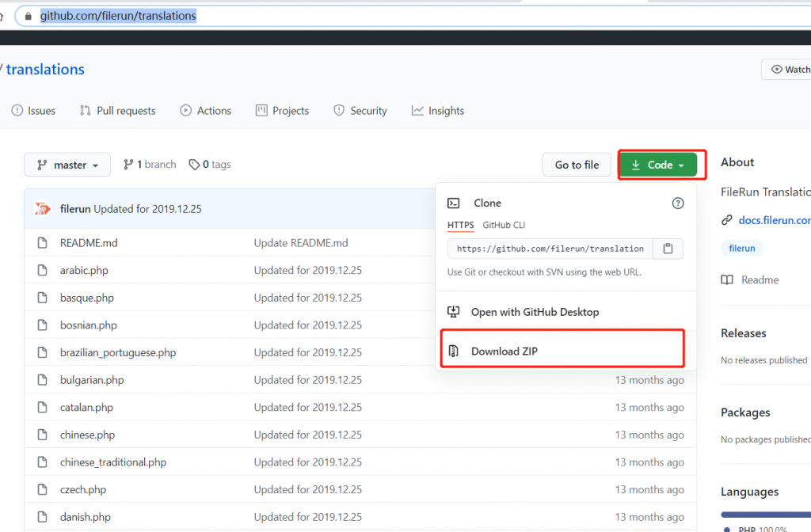Click the file icon beside README.md
The width and height of the screenshot is (811, 532).
point(43,243)
